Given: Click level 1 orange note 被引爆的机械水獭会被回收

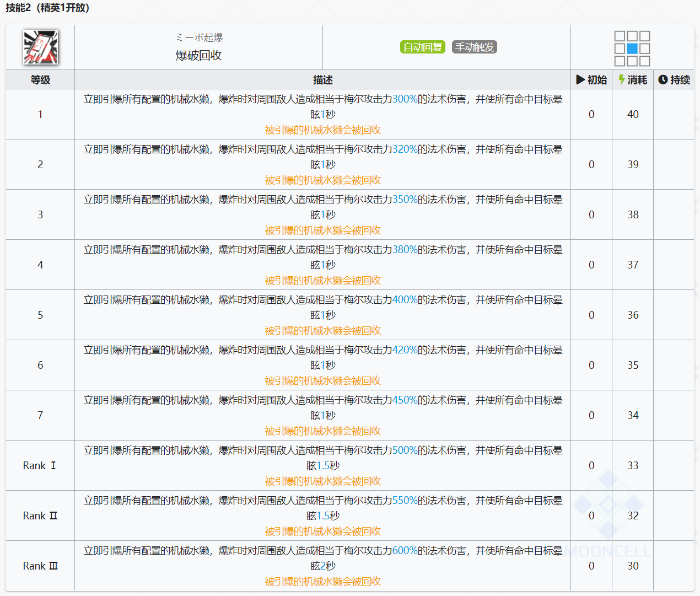Looking at the screenshot, I should click(323, 130).
